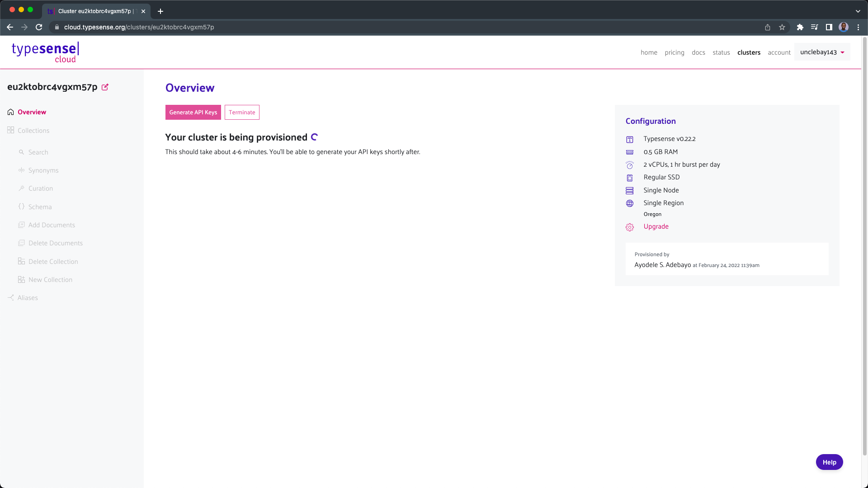Open clusters in top navigation
Viewport: 868px width, 488px height.
(x=749, y=52)
